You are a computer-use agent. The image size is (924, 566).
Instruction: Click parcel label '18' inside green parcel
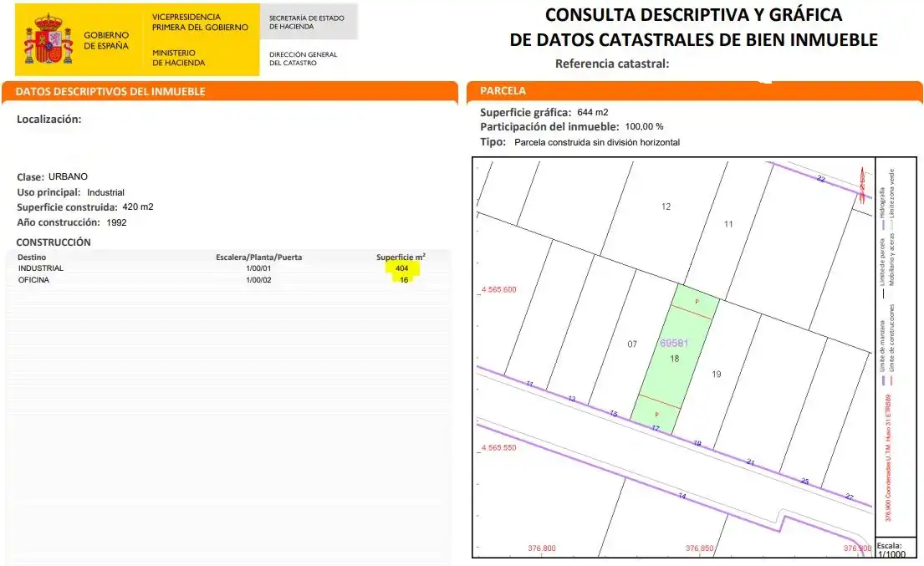coord(674,358)
